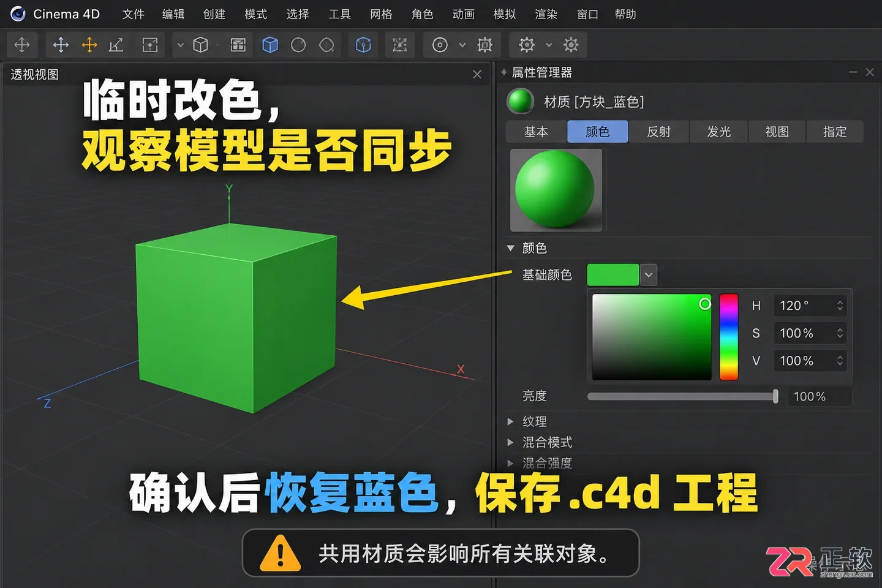Switch to the 指定 tab

click(x=835, y=132)
